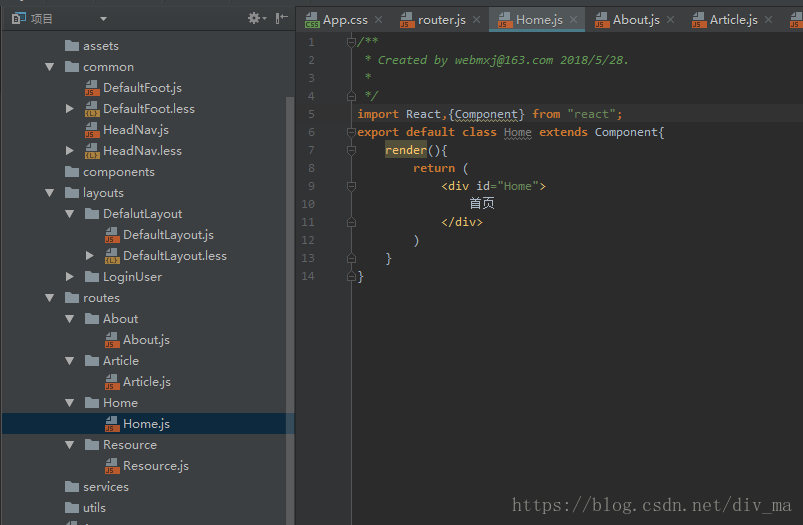Collapse the DefalutLayout folder
This screenshot has height=525, width=803.
[x=70, y=214]
